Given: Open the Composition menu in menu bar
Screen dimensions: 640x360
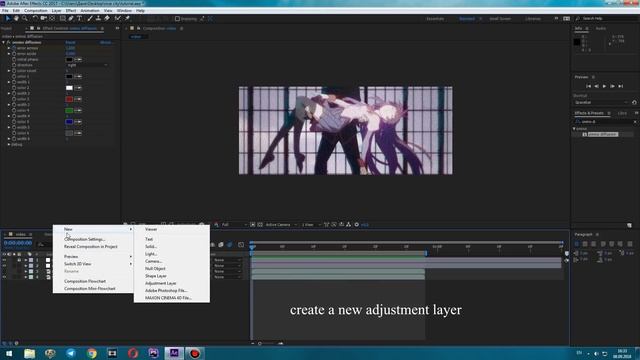Looking at the screenshot, I should click(36, 11).
